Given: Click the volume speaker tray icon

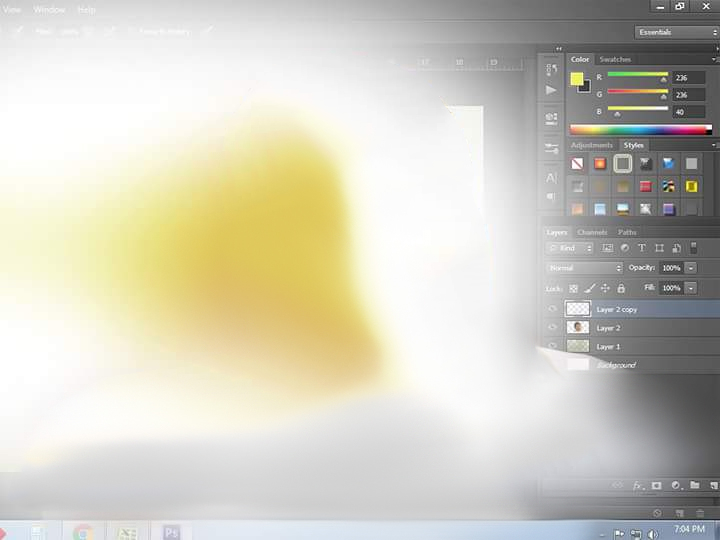Looking at the screenshot, I should pos(652,534).
